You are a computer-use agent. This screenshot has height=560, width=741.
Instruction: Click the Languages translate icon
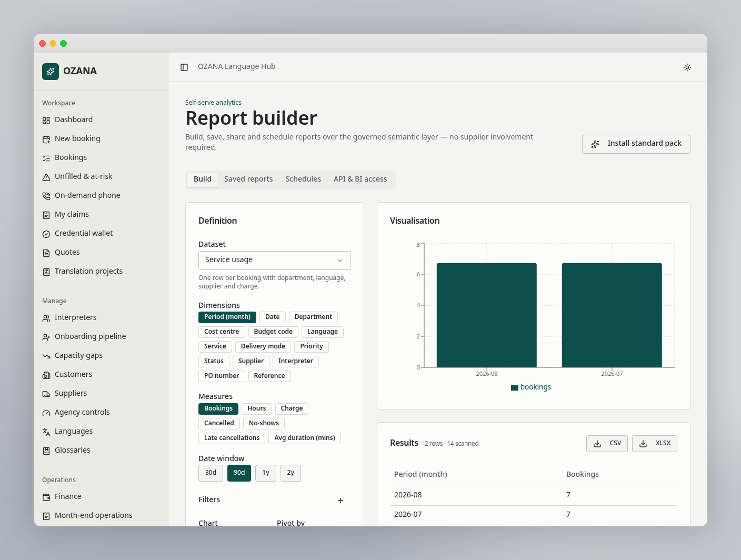coord(46,432)
